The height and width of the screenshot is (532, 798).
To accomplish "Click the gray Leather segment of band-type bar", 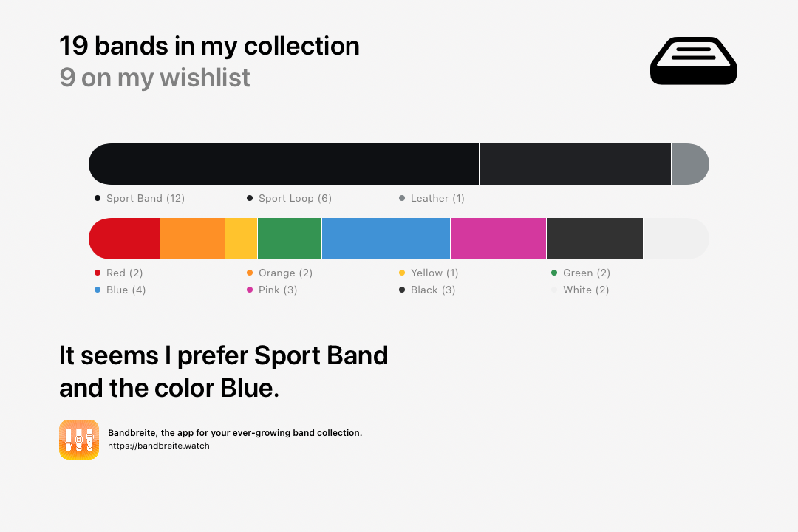I will [x=690, y=164].
